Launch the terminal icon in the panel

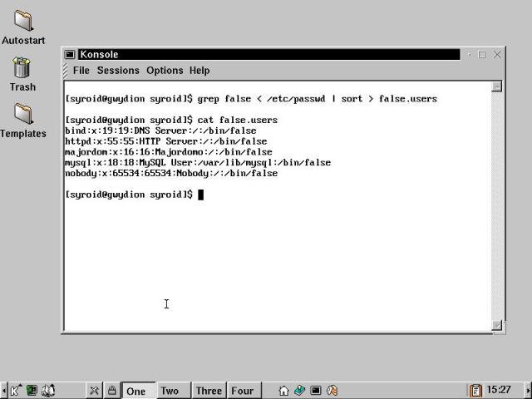[316, 390]
